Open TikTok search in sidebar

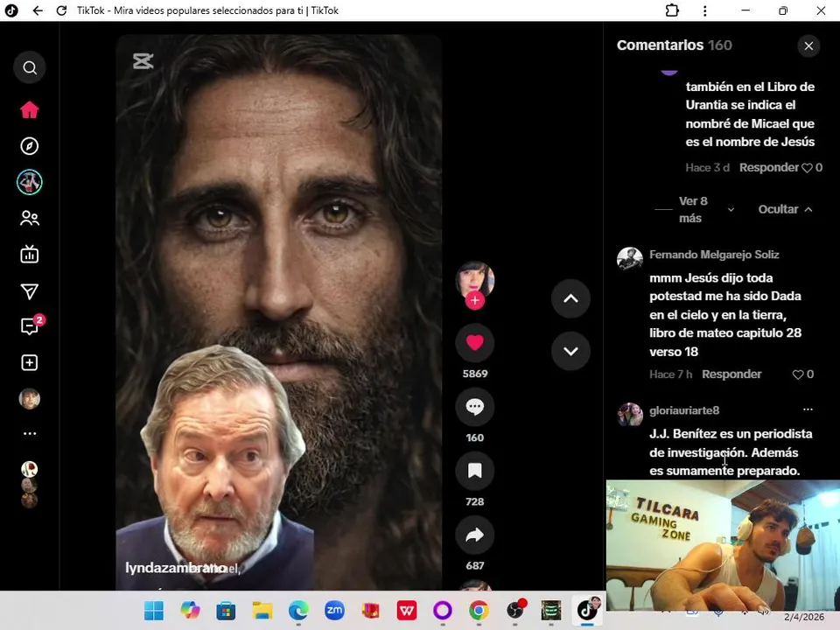(30, 67)
